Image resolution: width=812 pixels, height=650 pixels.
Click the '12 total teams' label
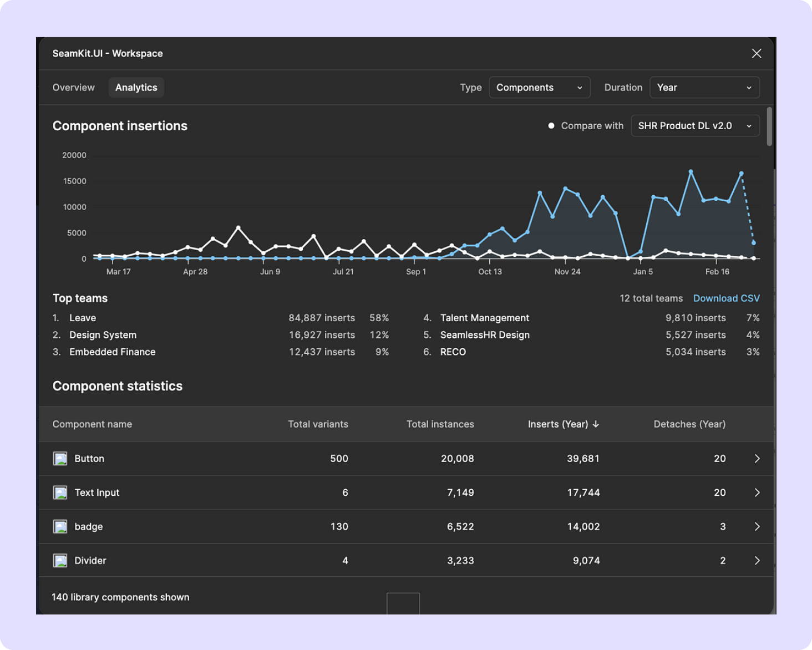tap(651, 298)
